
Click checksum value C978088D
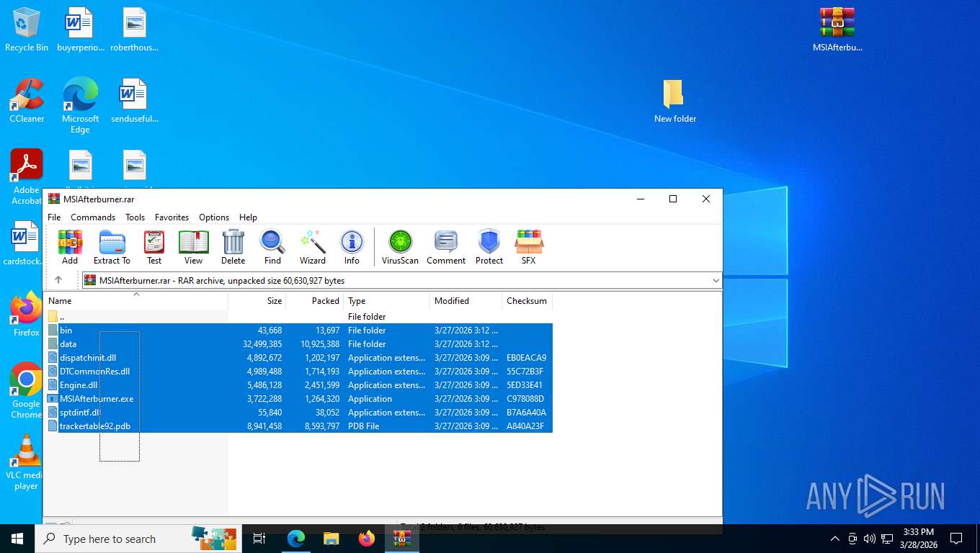point(525,398)
